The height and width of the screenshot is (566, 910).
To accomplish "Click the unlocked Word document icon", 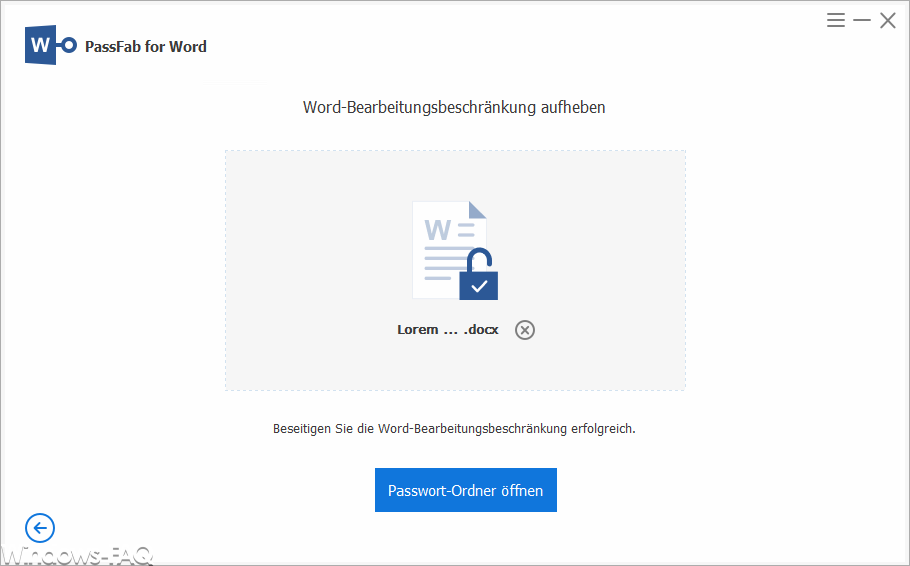I will 455,250.
